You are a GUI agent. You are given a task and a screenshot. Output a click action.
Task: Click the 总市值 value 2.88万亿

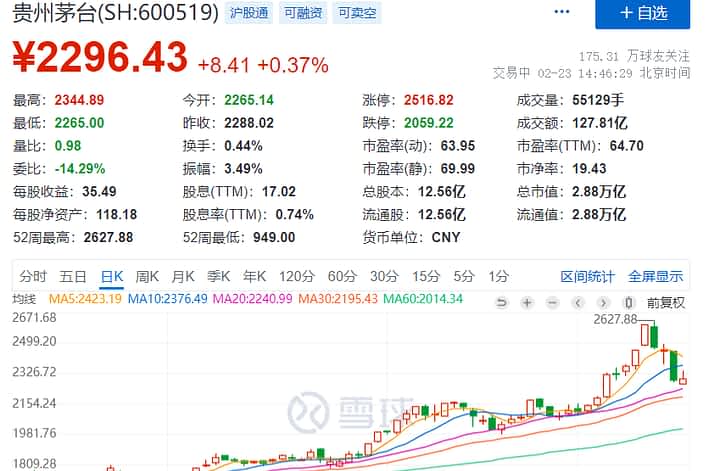click(x=599, y=191)
